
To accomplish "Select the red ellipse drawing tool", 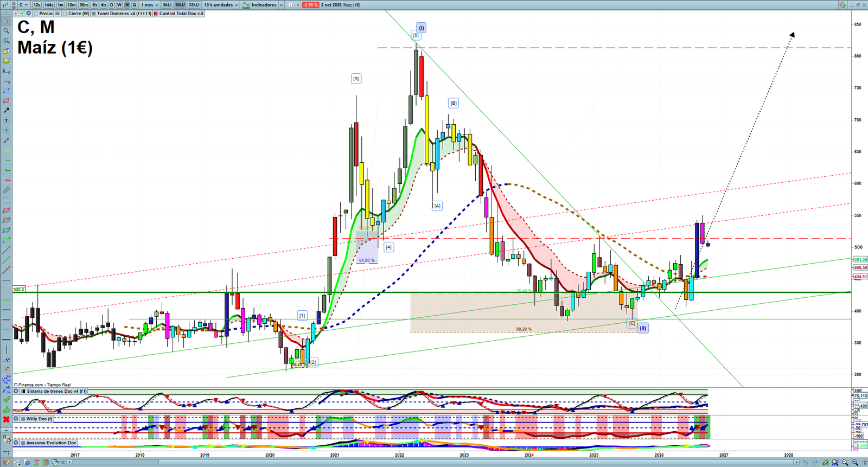I will click(x=7, y=210).
